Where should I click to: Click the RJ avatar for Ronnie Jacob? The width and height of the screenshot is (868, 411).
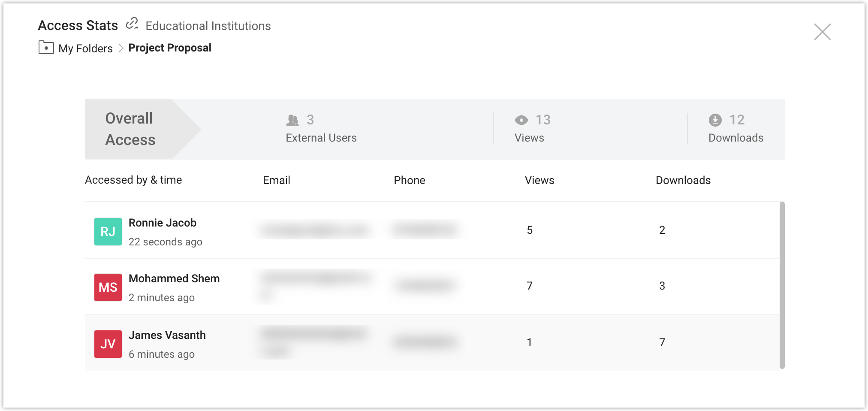tap(108, 232)
